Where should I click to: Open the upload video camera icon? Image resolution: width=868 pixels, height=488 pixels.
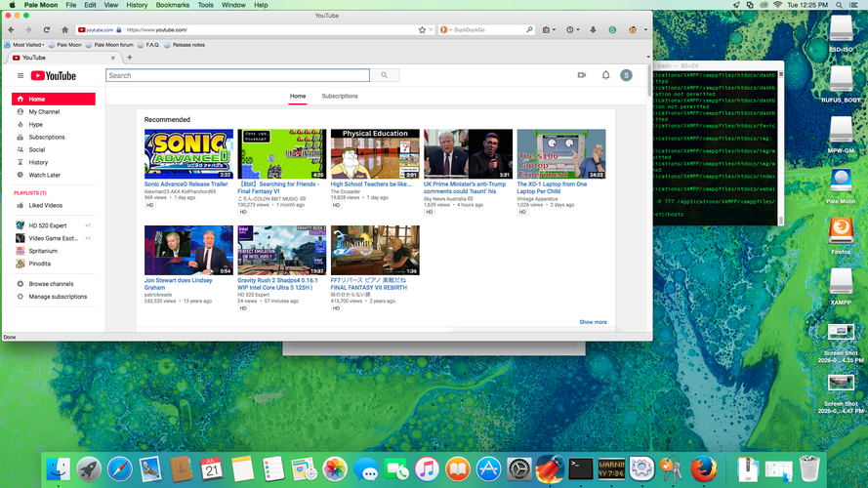click(x=582, y=75)
